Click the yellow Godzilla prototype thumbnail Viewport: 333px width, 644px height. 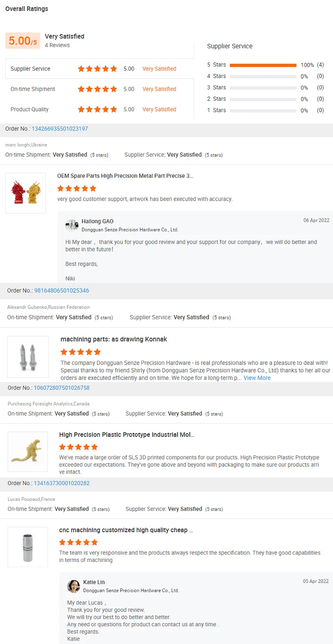[x=28, y=452]
